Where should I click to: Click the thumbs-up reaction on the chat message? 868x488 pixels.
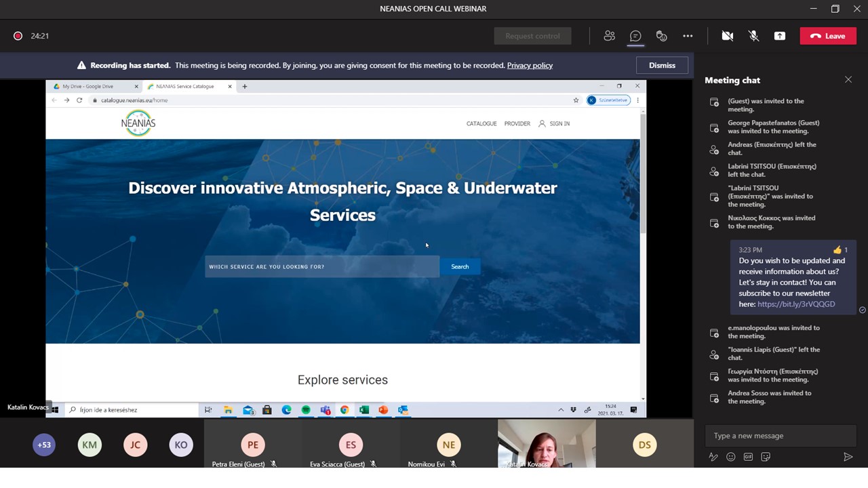click(841, 250)
